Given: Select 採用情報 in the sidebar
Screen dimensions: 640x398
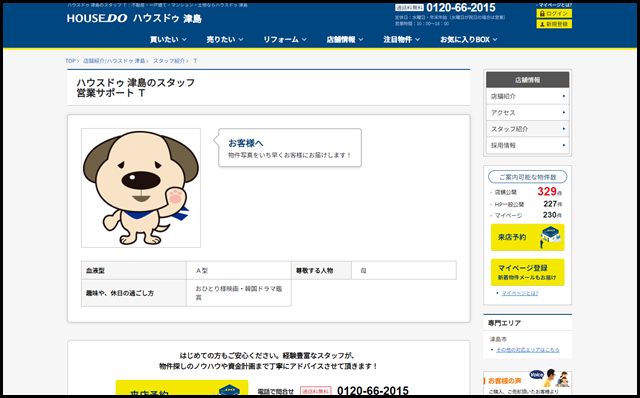Looking at the screenshot, I should (527, 145).
